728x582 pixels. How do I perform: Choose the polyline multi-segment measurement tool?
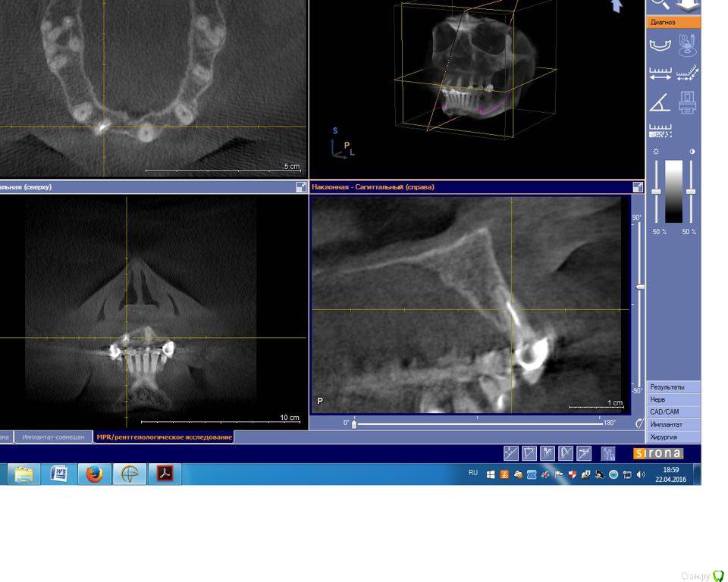687,74
